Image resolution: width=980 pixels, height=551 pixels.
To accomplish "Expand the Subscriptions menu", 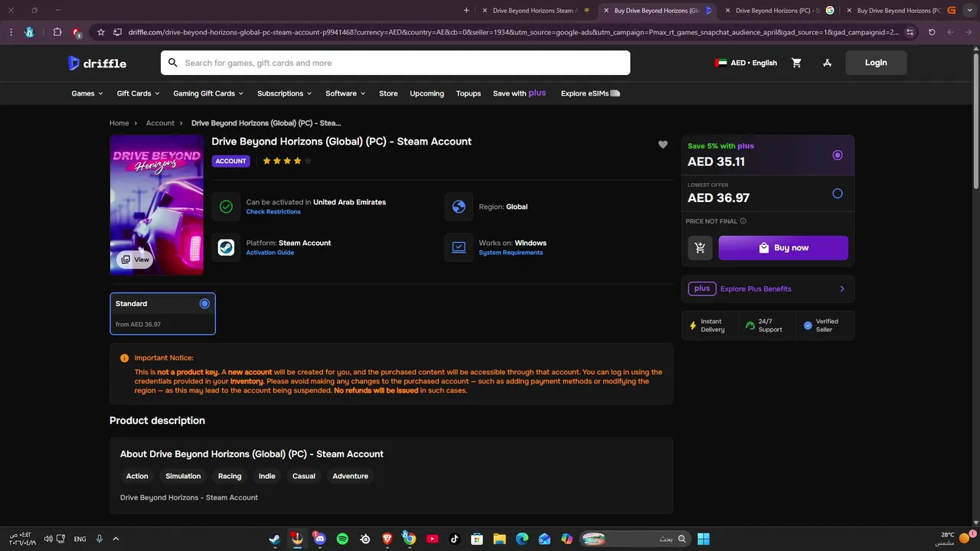I will 285,93.
